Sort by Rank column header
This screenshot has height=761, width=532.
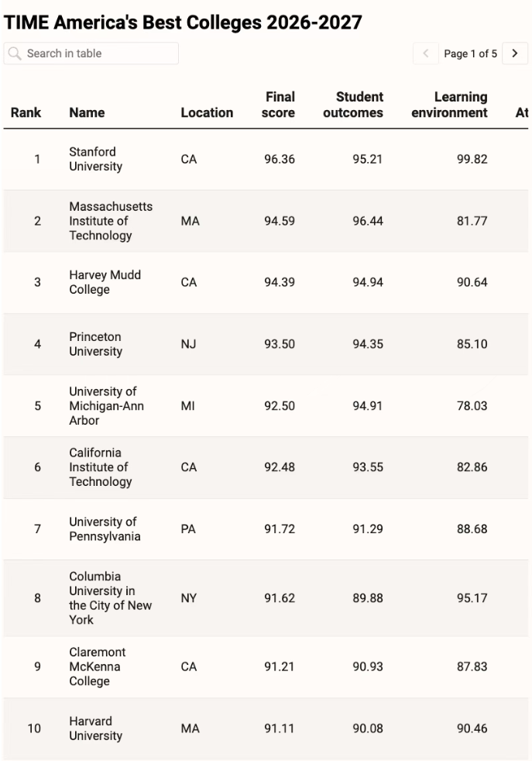pos(26,112)
